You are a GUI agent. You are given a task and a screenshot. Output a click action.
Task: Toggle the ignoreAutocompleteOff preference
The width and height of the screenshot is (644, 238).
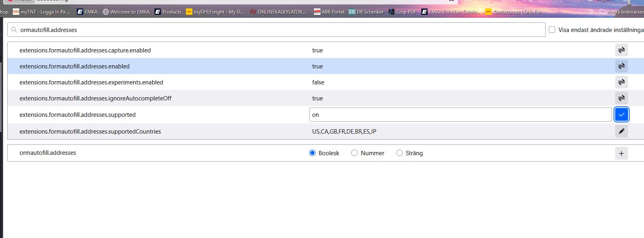click(621, 98)
